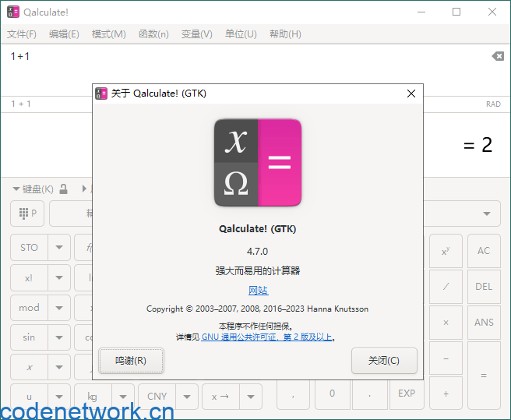Click the equals = key

pos(484,376)
